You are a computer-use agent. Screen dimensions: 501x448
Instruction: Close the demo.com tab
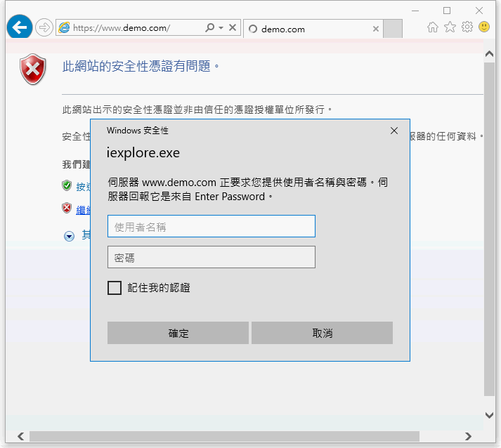point(376,29)
